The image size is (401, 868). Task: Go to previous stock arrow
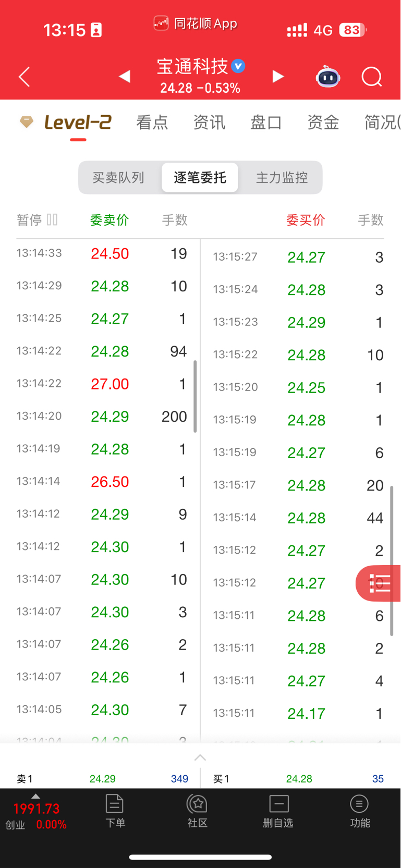(124, 77)
